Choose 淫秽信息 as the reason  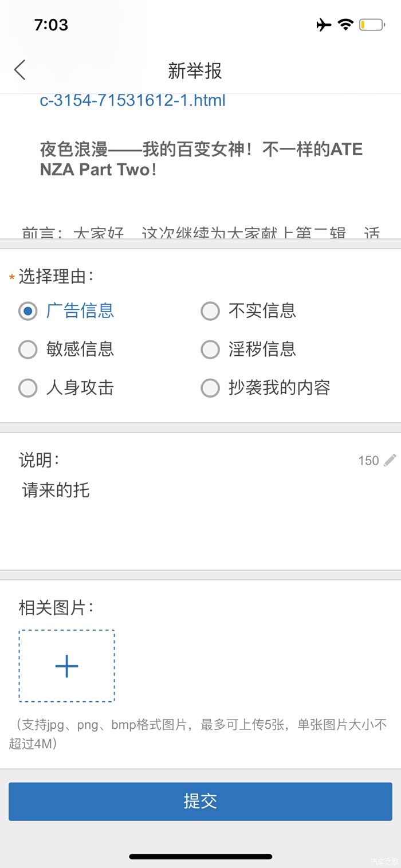click(210, 349)
